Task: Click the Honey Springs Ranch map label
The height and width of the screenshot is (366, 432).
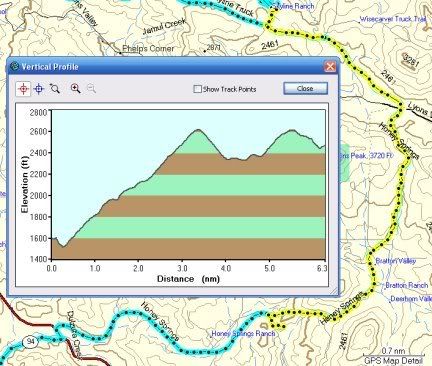Action: tap(243, 333)
